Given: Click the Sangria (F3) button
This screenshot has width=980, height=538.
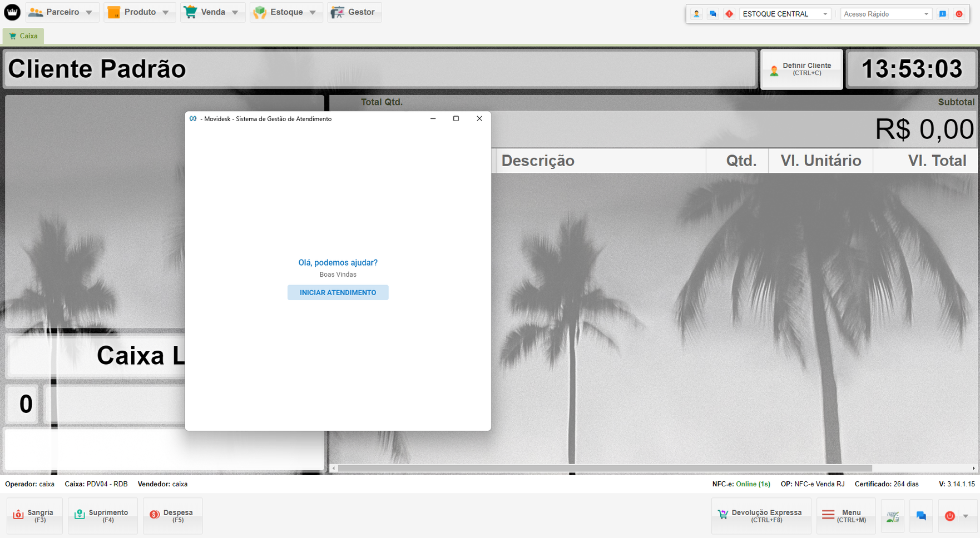Looking at the screenshot, I should tap(34, 516).
